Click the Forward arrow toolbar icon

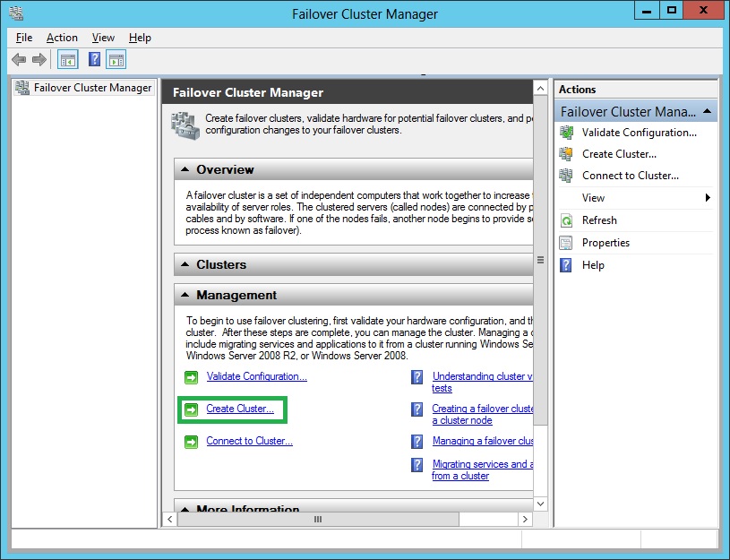[x=39, y=60]
